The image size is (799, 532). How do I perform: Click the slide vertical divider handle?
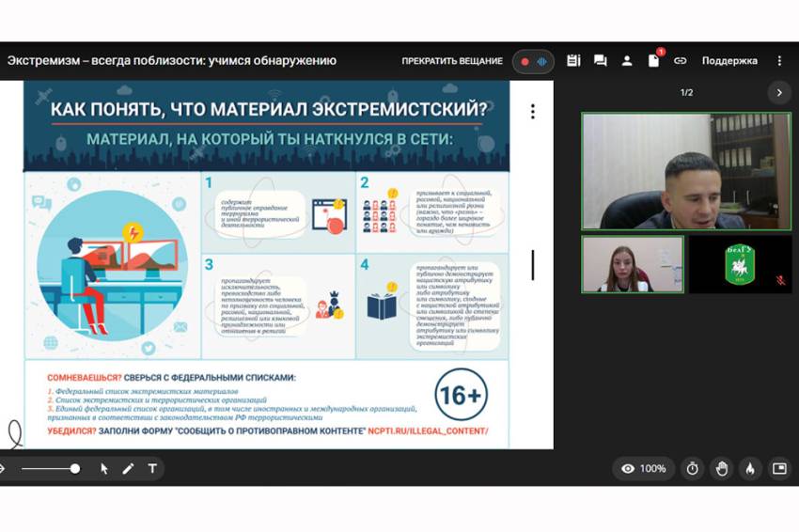pyautogui.click(x=533, y=265)
